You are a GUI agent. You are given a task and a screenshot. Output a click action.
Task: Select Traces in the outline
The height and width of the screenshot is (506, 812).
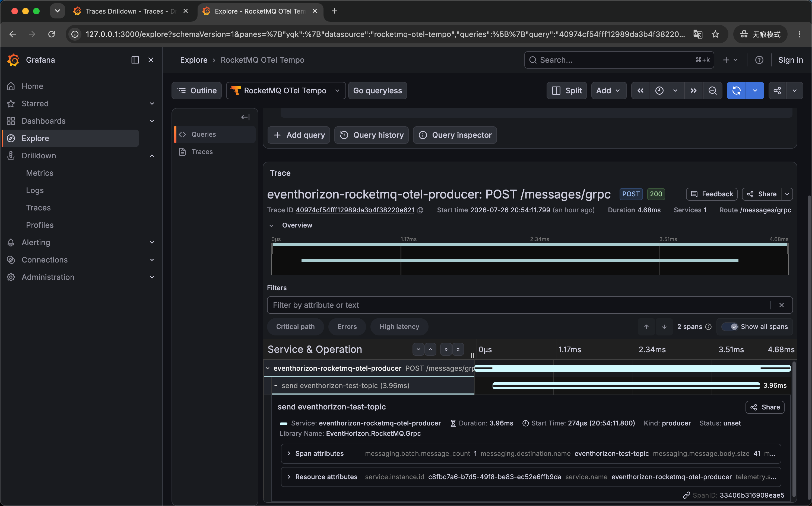click(x=214, y=152)
